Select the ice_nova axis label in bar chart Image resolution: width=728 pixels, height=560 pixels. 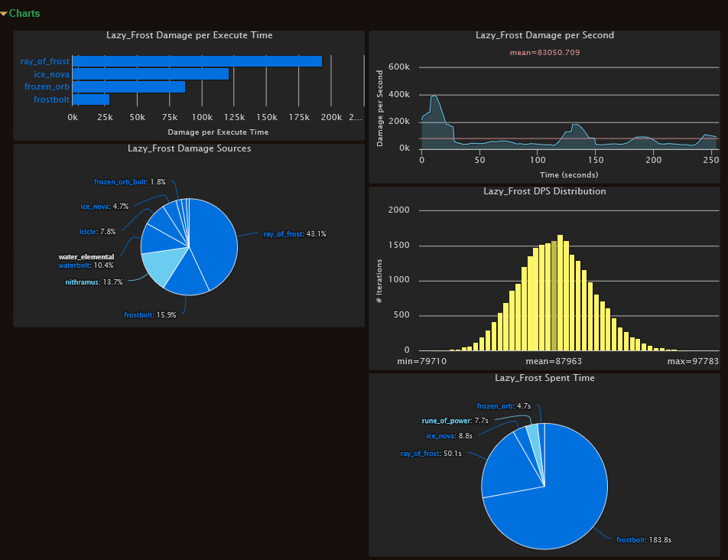click(x=51, y=74)
